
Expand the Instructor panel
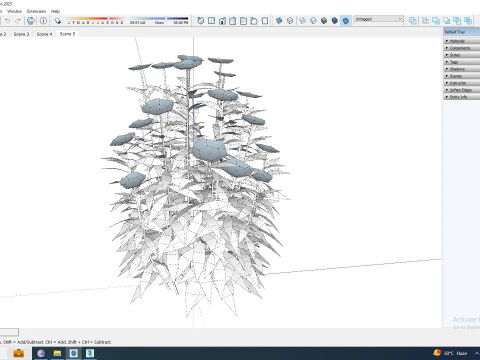pyautogui.click(x=462, y=83)
